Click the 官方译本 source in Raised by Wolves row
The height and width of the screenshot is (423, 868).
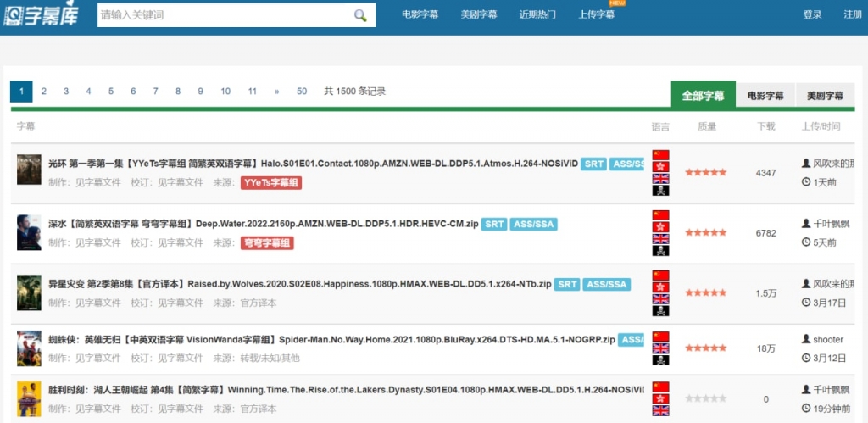[259, 303]
